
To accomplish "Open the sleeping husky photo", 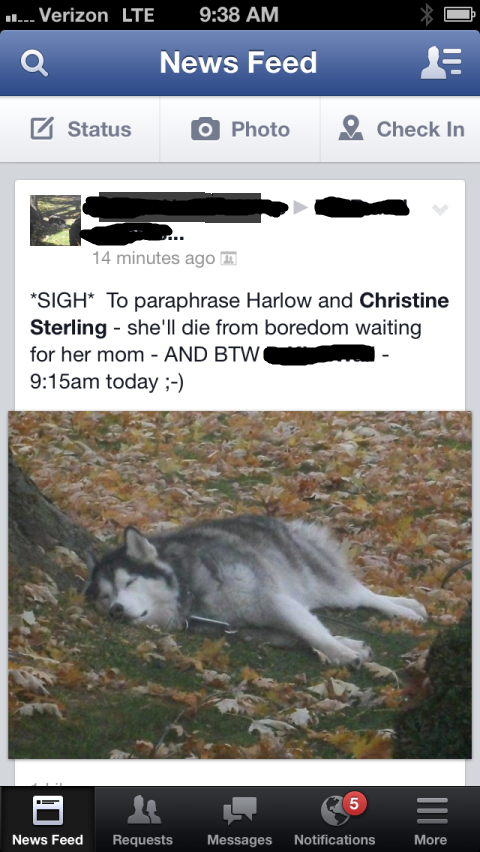I will [240, 585].
